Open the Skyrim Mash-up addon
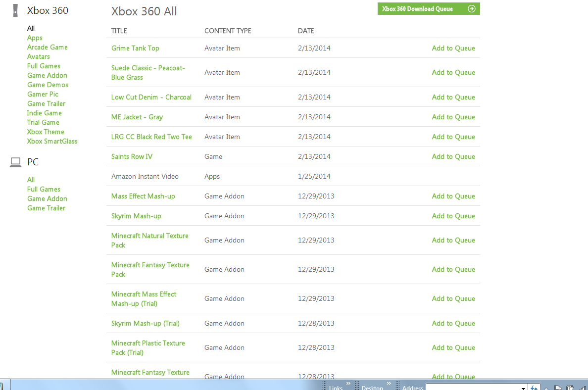Screen dimensions: 588x390 [x=136, y=216]
